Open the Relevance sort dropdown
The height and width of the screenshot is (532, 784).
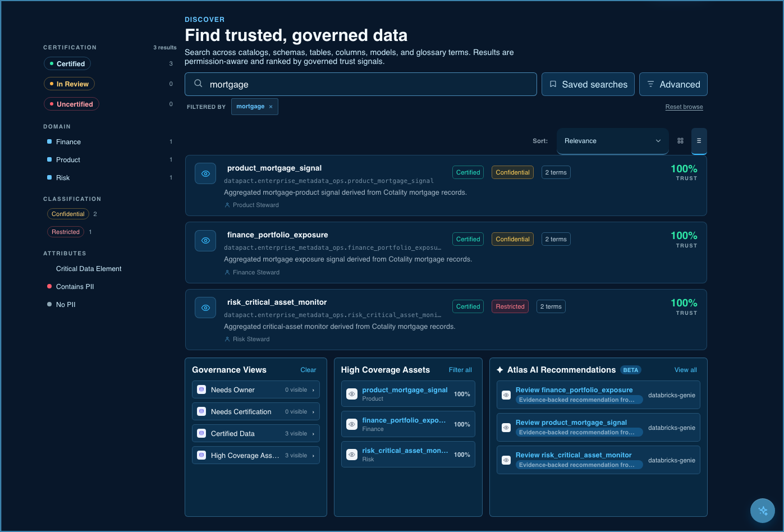613,141
